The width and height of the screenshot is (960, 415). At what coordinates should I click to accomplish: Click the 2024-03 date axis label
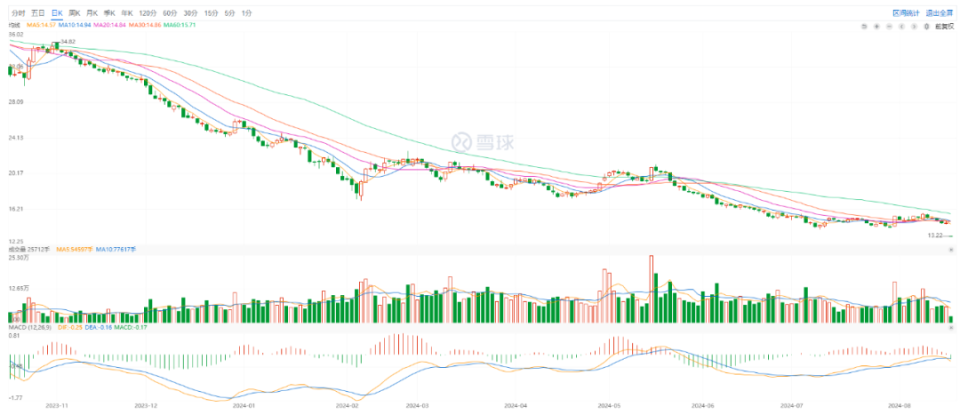tap(418, 405)
